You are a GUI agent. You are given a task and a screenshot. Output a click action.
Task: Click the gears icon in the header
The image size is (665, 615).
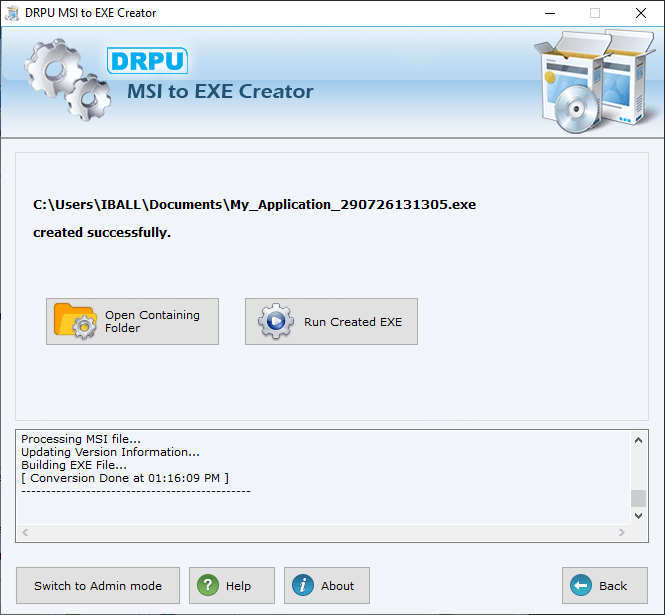pyautogui.click(x=67, y=79)
